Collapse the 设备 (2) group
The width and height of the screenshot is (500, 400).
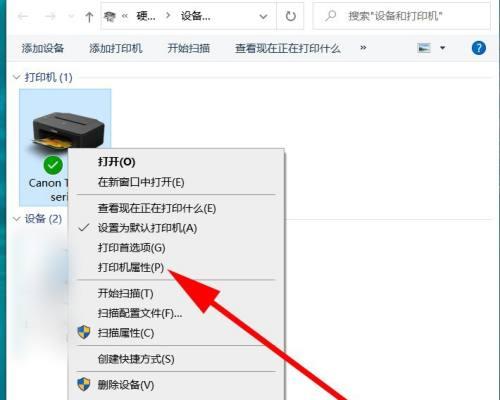(17, 219)
